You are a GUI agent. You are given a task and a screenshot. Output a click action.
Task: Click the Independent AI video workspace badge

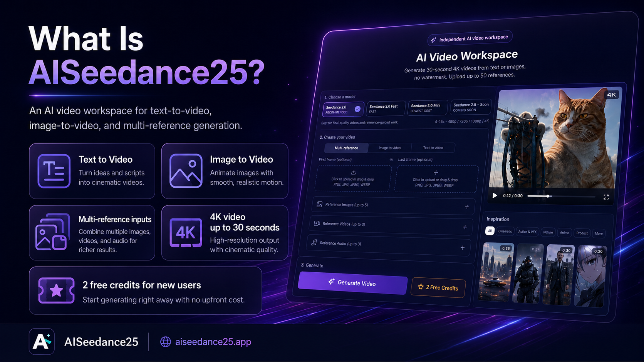click(470, 38)
